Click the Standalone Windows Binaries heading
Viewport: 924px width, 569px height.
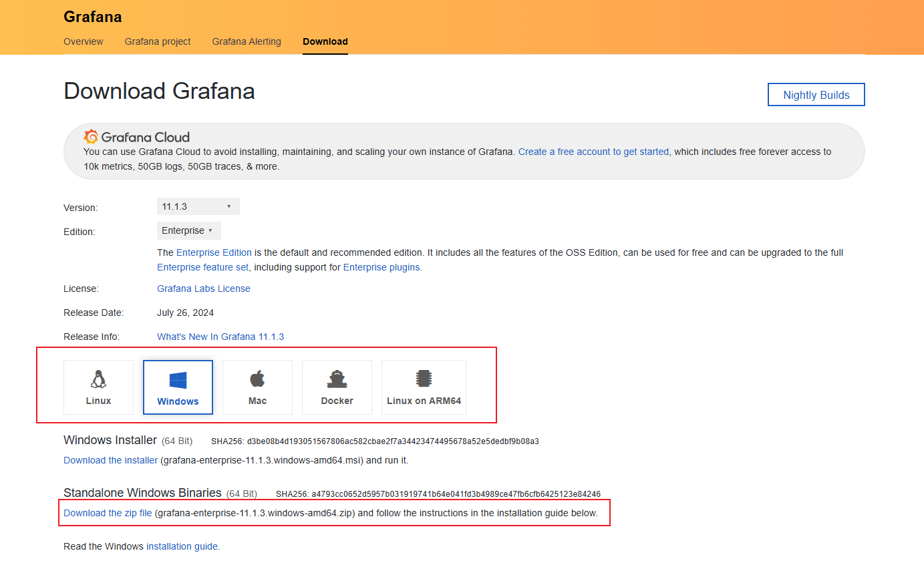point(142,493)
